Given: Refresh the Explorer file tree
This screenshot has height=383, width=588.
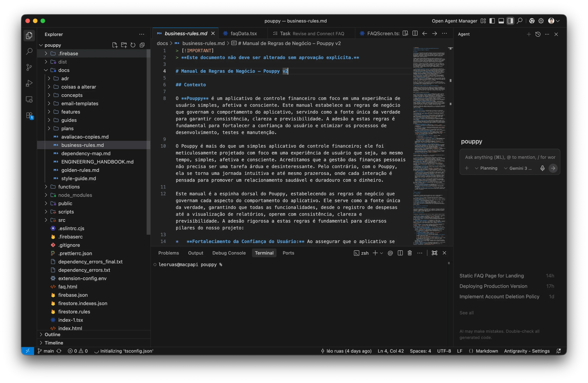Looking at the screenshot, I should coord(133,45).
